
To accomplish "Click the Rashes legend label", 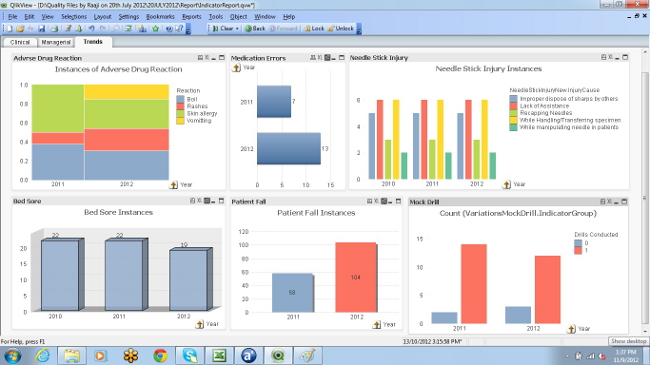I will (x=197, y=106).
